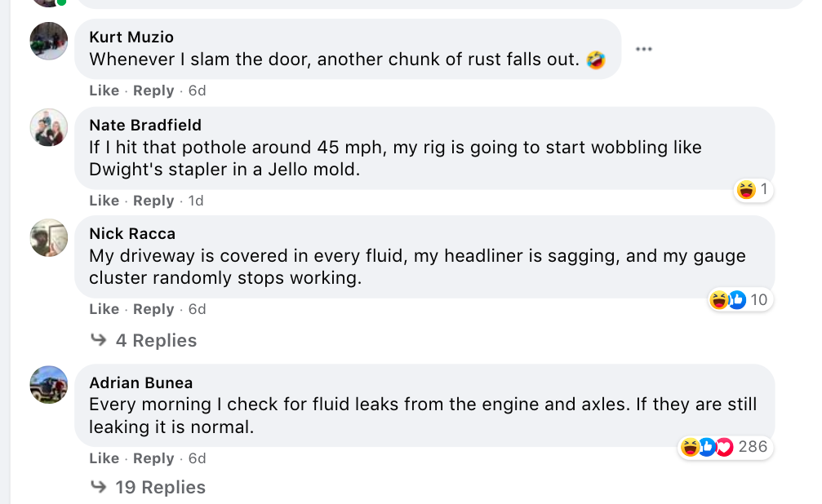
Task: Reply to Nate Bradfield's comment
Action: (153, 201)
